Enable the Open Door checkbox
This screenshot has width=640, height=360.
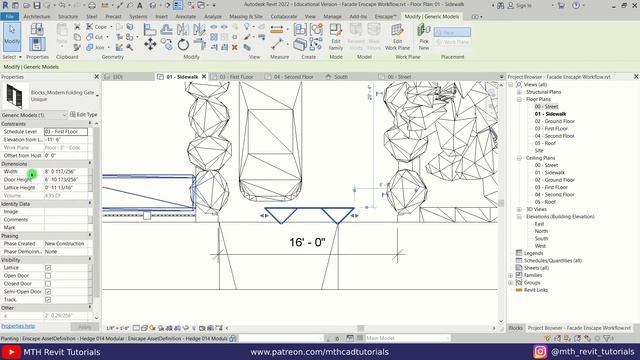[x=48, y=276]
